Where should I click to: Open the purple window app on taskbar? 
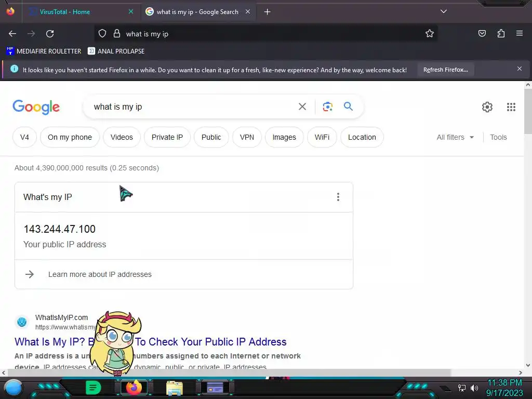[215, 388]
